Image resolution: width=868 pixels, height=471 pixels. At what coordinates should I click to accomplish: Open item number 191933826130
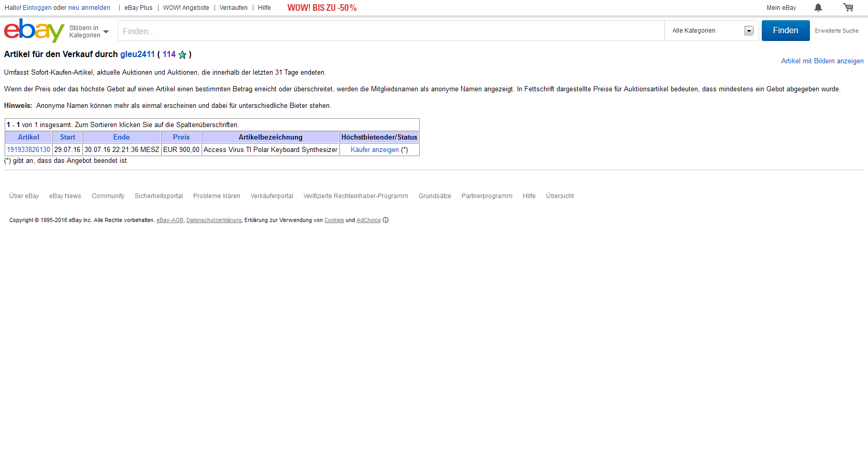(29, 150)
